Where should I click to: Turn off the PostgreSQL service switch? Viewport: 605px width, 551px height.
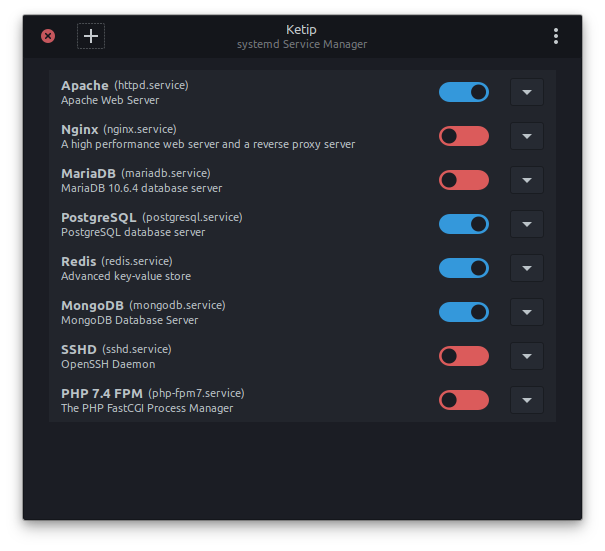click(x=464, y=224)
